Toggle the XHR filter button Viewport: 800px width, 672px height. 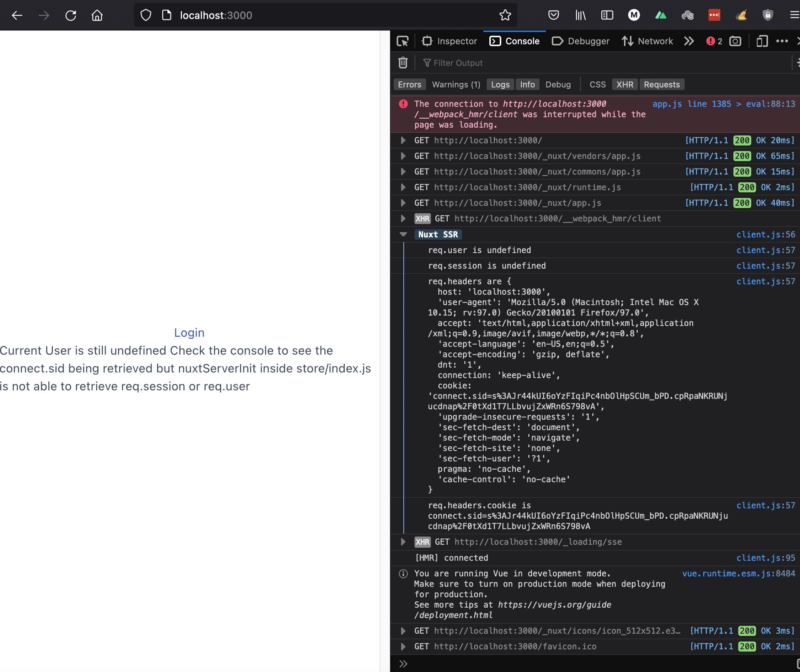(625, 84)
